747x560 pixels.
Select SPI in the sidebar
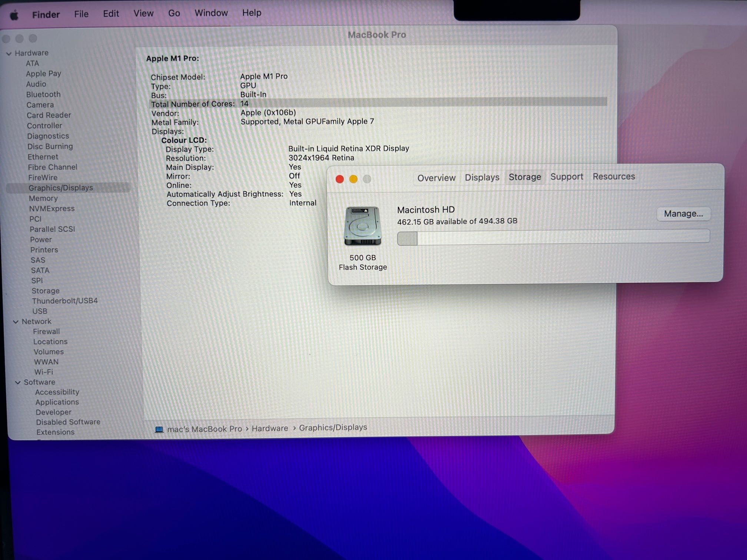pyautogui.click(x=37, y=281)
